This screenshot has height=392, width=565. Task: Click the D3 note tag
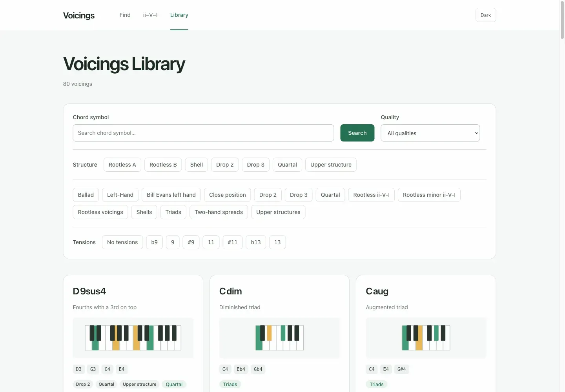click(x=78, y=369)
